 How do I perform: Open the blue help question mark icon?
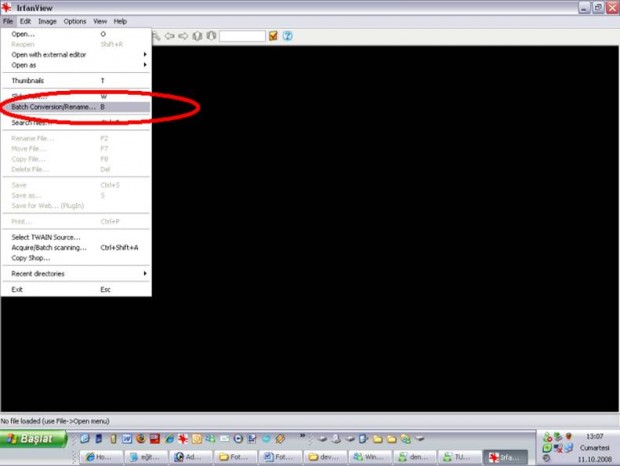[287, 36]
